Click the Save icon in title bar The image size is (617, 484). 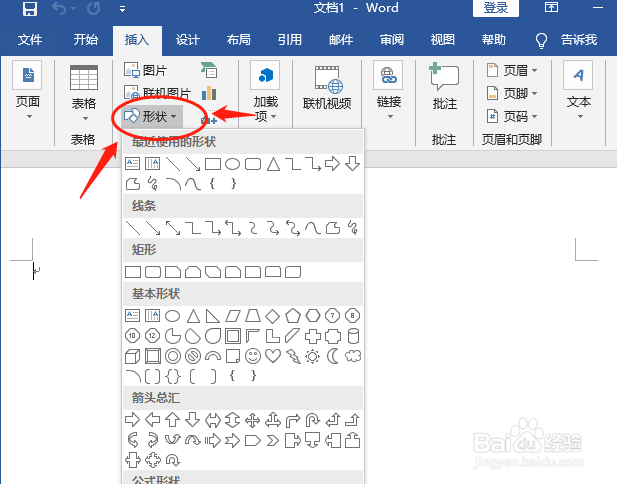(30, 9)
